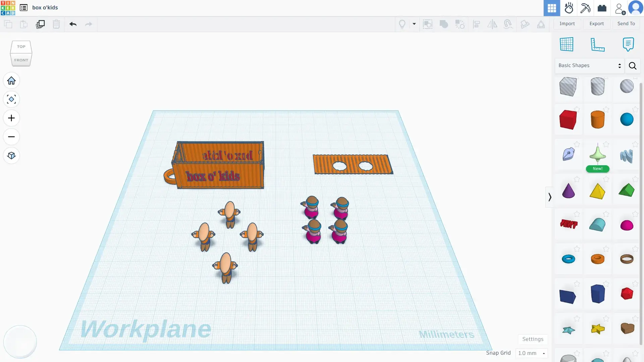Select the orange Cylinder shape
Image resolution: width=644 pixels, height=362 pixels.
tap(597, 120)
